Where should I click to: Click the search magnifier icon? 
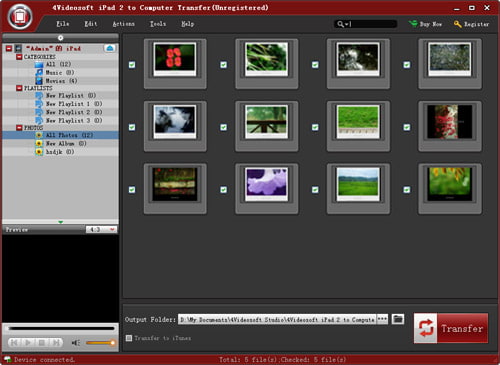340,24
